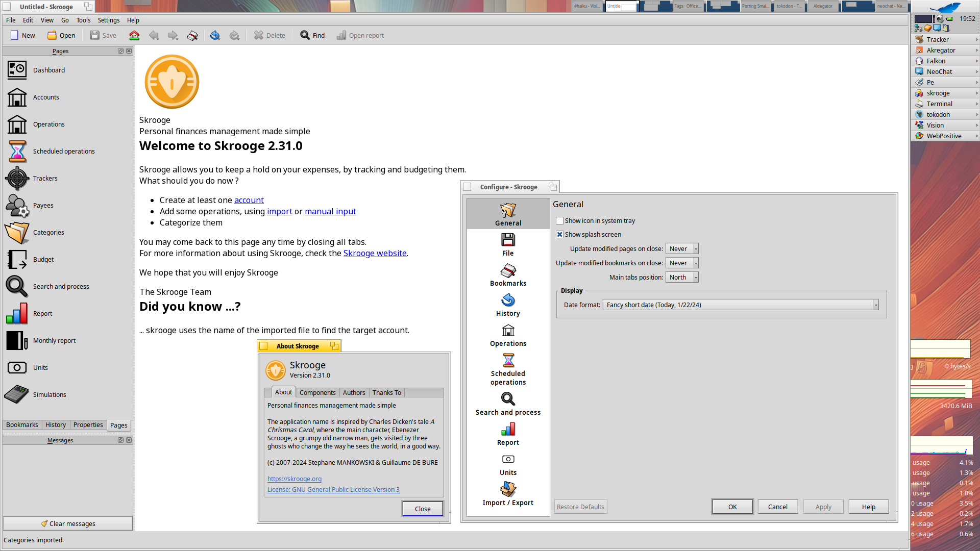Close the Pages dock panel

pyautogui.click(x=129, y=51)
